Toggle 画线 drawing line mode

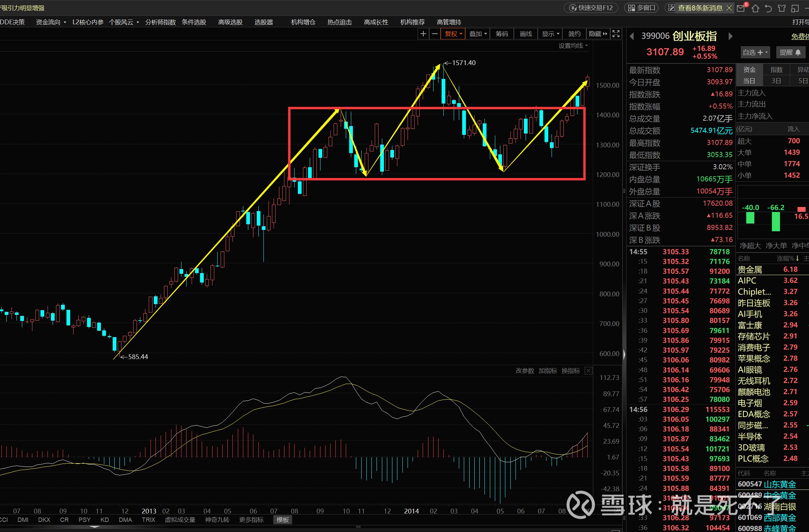526,34
